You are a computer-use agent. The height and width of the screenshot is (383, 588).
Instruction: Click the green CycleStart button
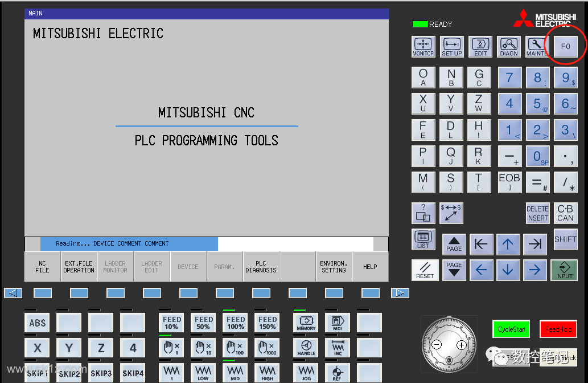(x=512, y=329)
